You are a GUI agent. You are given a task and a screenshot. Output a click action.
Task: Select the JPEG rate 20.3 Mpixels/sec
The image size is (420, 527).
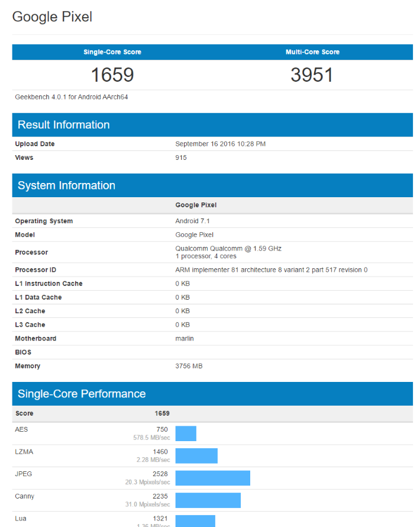147,483
